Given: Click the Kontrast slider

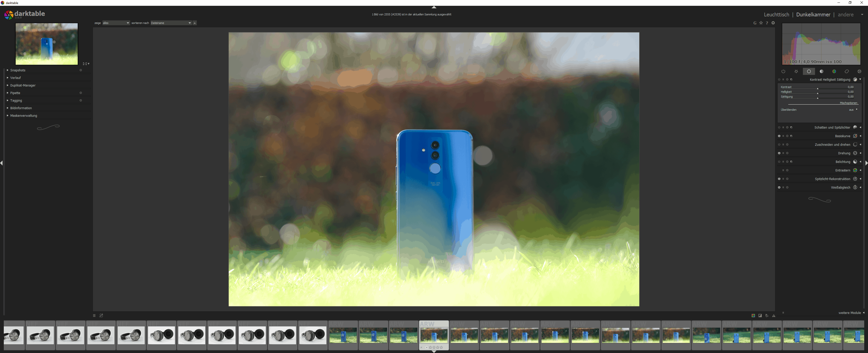Looking at the screenshot, I should (818, 87).
